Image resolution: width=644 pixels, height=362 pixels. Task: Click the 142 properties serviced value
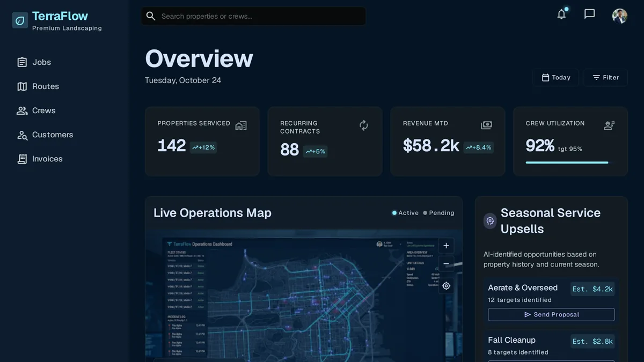point(171,146)
